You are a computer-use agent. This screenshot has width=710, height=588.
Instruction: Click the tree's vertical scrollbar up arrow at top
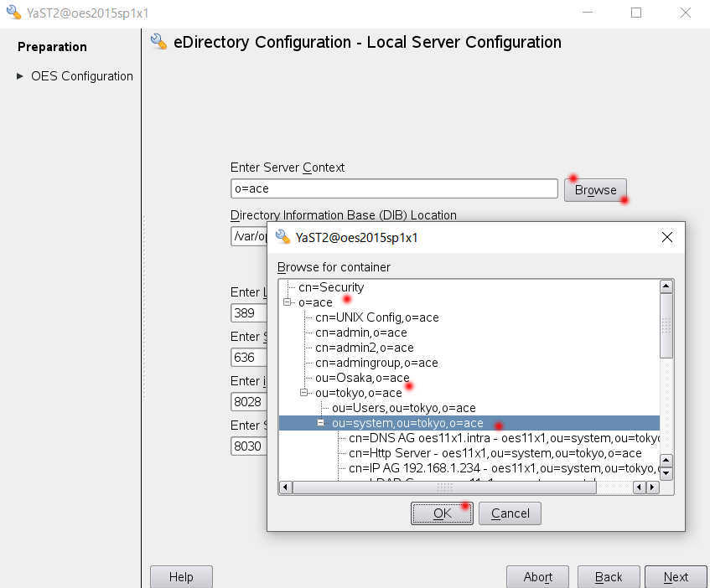coord(666,286)
